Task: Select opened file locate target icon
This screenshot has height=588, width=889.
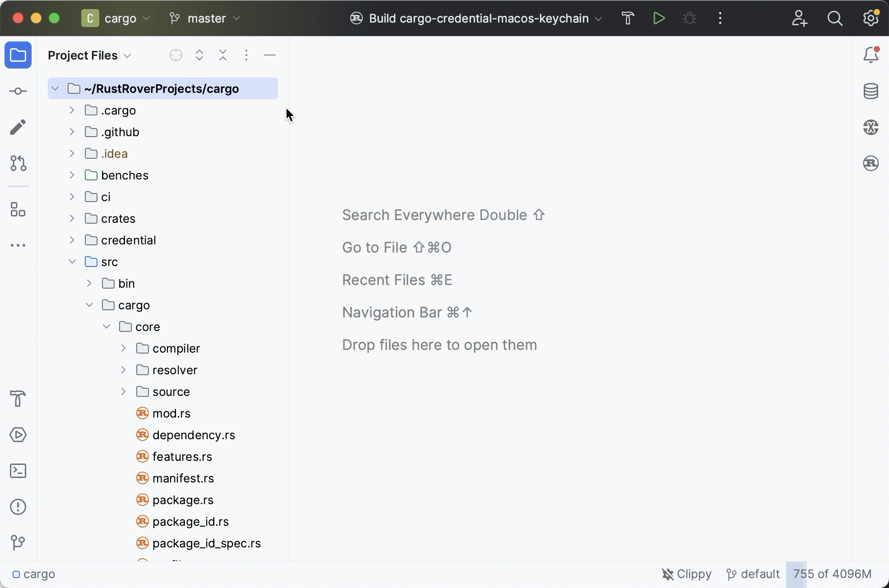Action: pos(176,55)
